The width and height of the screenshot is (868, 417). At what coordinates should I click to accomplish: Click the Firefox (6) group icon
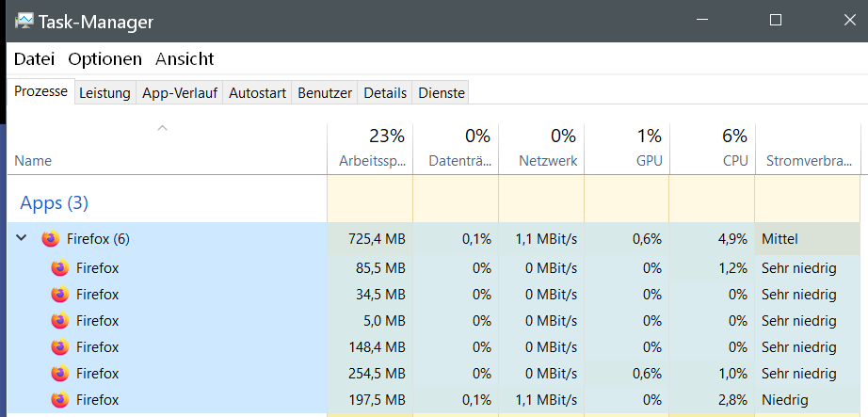point(51,239)
